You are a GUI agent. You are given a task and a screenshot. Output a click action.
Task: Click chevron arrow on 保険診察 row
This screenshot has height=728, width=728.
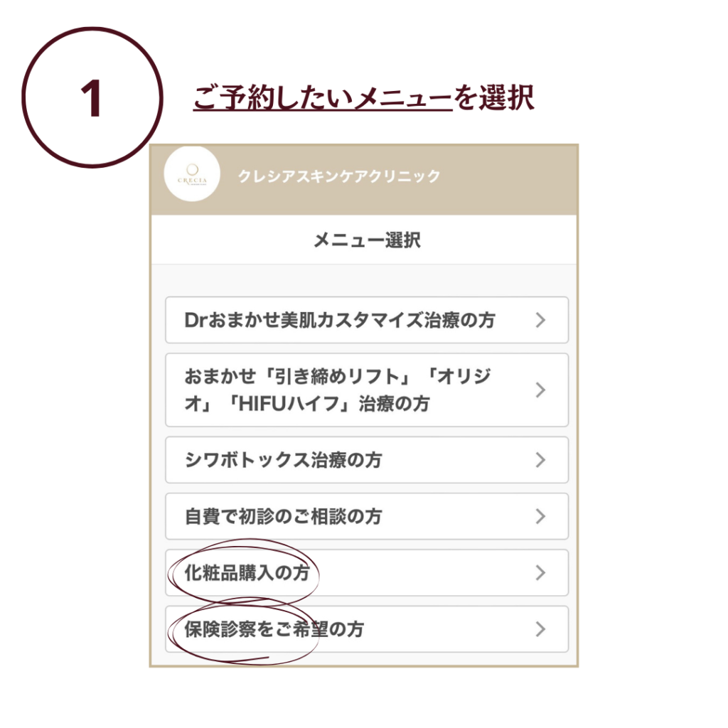pos(540,629)
